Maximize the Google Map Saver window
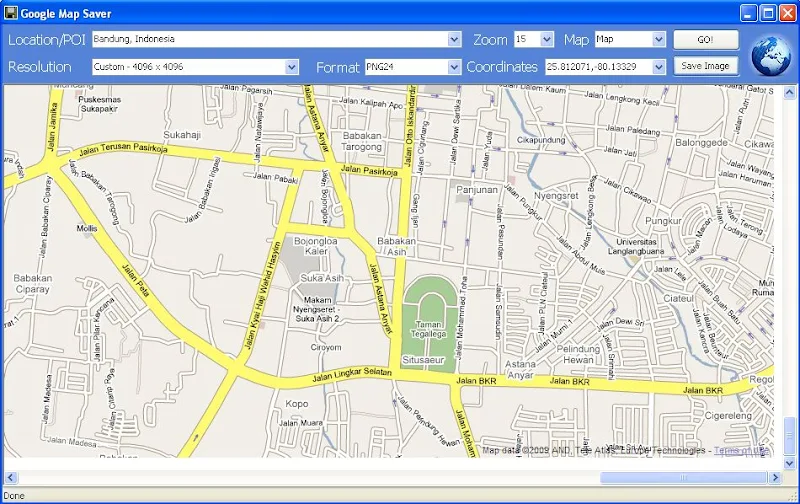Viewport: 800px width, 504px height. tap(768, 13)
